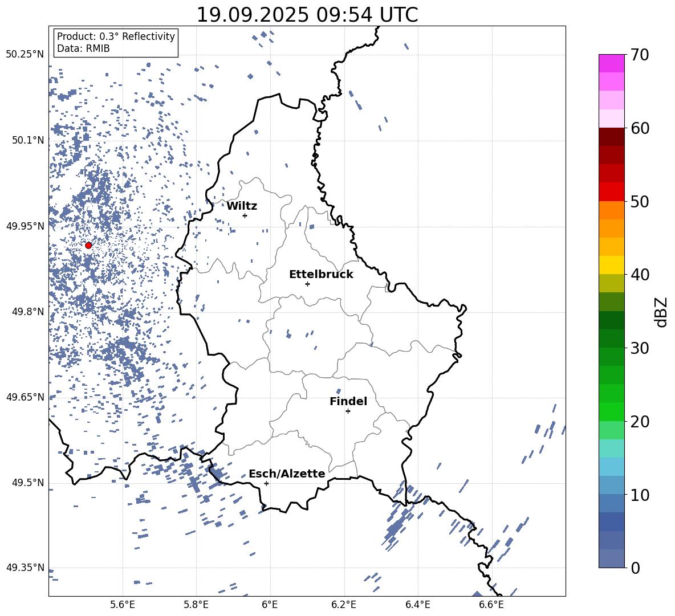Click the 40 tick on colorbar
Viewport: 675px width, 616px height.
pos(640,275)
